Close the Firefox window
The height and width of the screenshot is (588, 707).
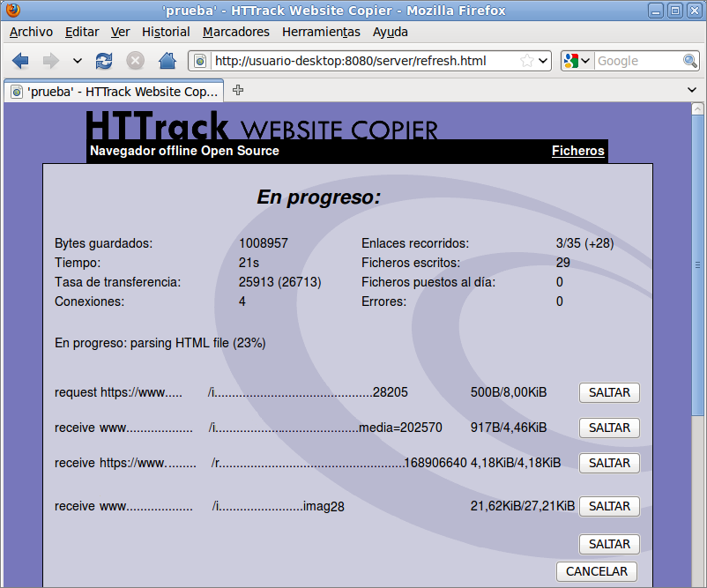tap(695, 11)
